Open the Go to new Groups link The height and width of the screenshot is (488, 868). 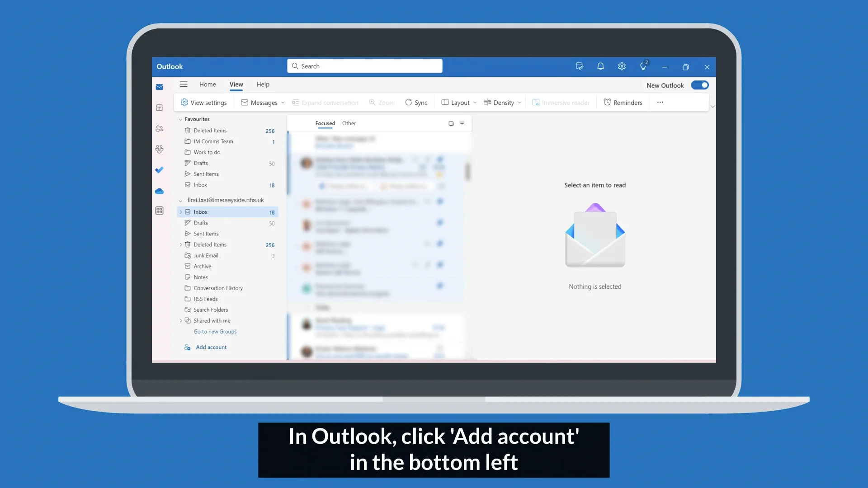click(215, 331)
